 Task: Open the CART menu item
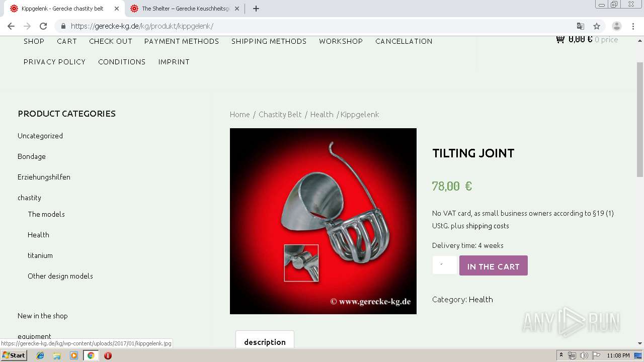67,41
